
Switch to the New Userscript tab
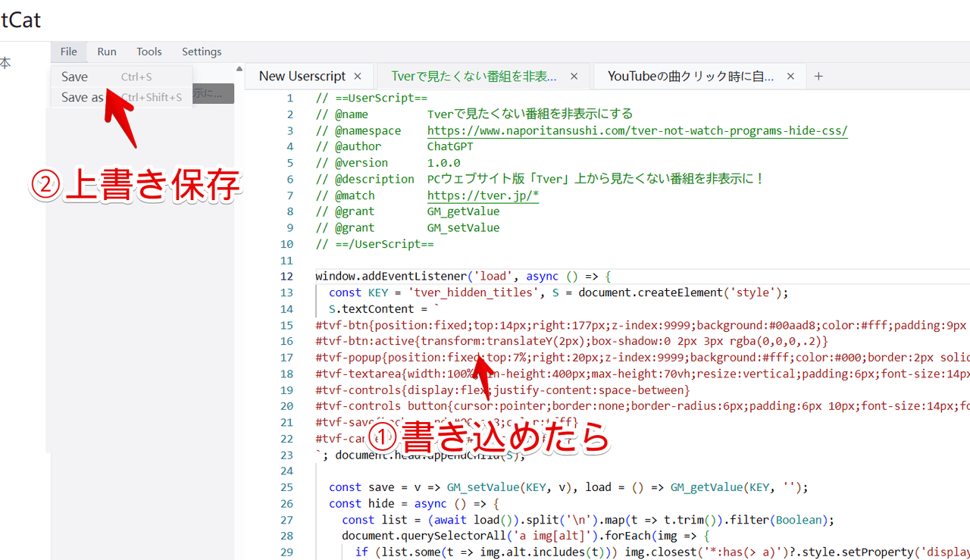302,77
